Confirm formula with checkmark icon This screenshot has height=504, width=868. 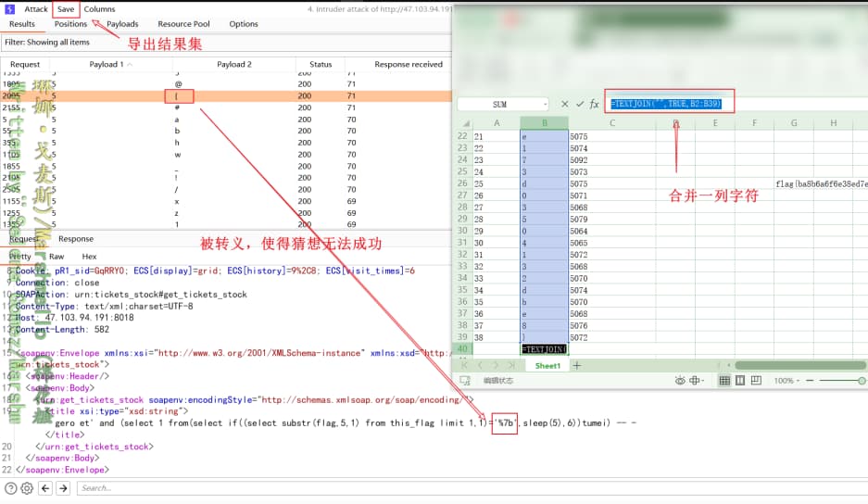click(580, 104)
